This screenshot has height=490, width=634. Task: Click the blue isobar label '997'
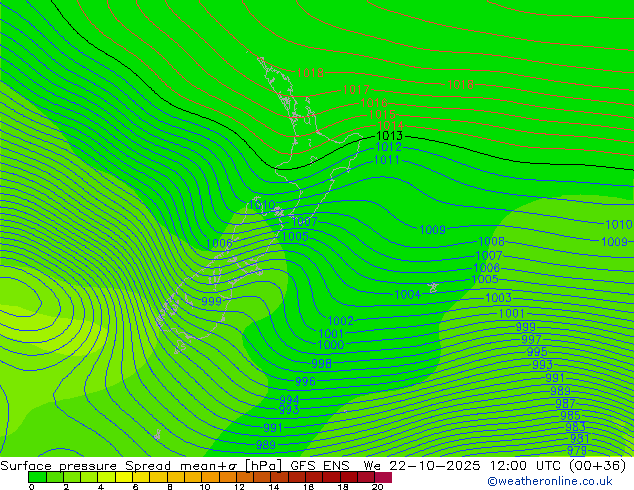(531, 339)
